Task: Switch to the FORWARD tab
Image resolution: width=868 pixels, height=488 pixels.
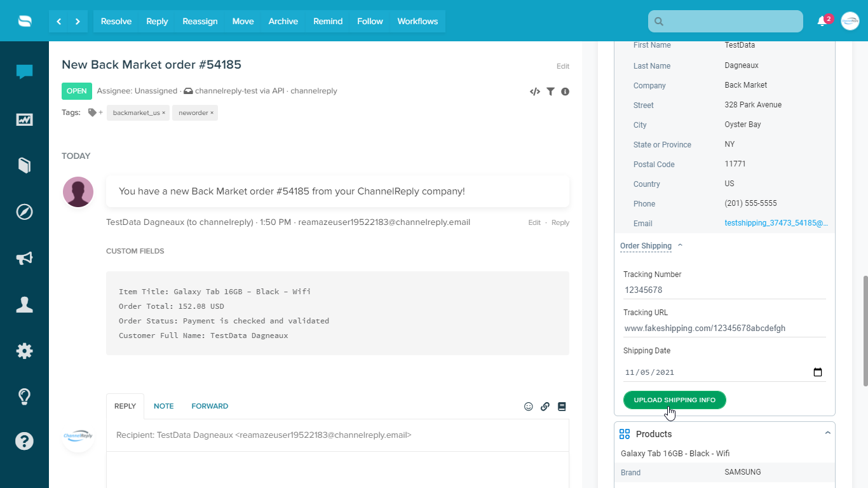Action: point(210,406)
